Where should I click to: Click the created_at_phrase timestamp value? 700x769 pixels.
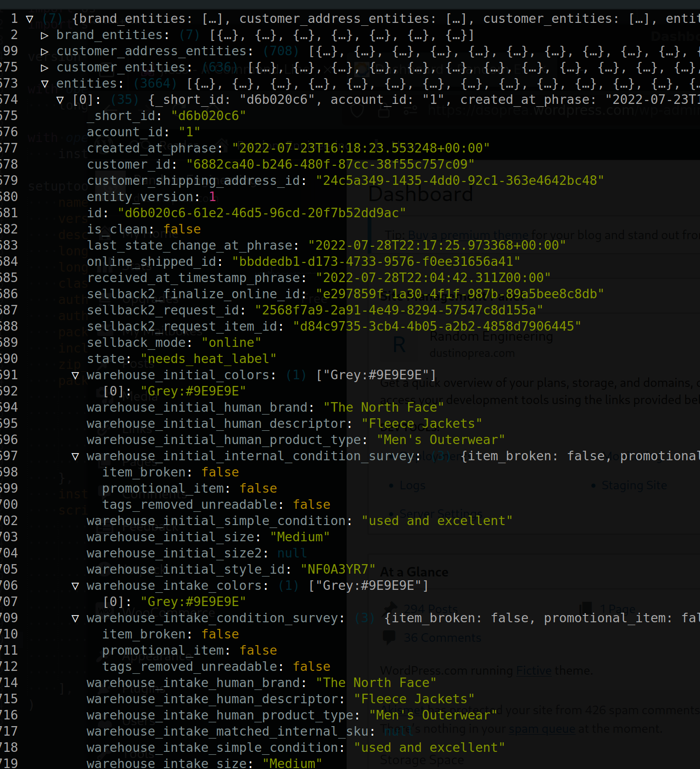(360, 148)
